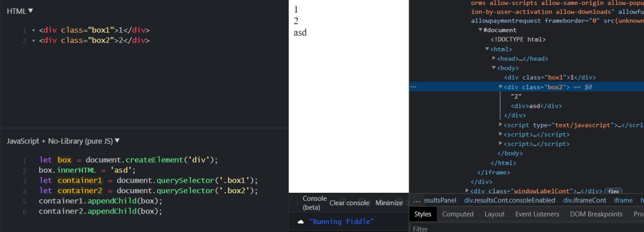Click the cloud icon beside Running fiddle
The width and height of the screenshot is (644, 232).
(x=301, y=222)
